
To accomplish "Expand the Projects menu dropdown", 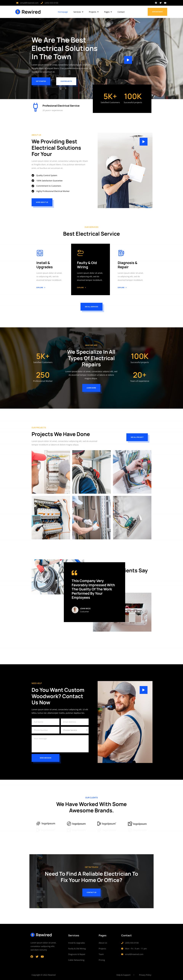I will point(94,12).
